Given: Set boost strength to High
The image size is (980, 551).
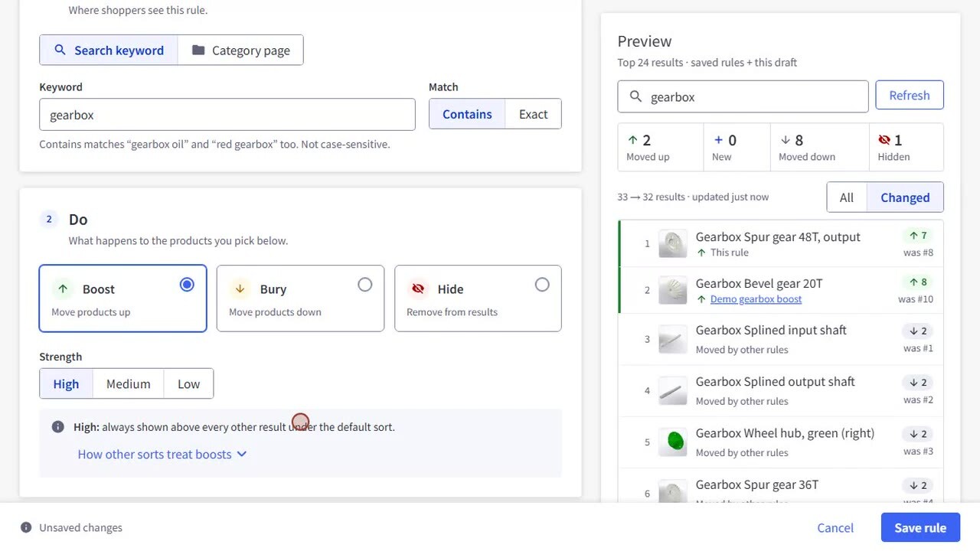Looking at the screenshot, I should pos(66,384).
